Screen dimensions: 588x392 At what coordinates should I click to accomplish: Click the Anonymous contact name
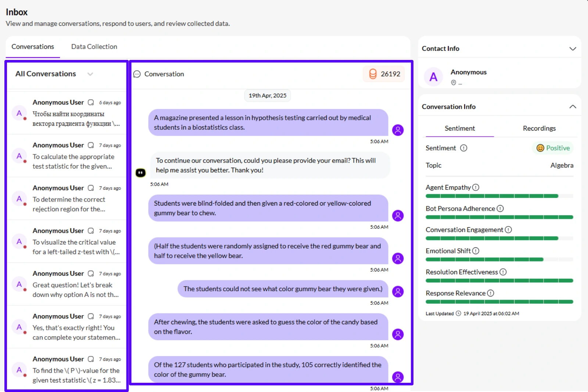(x=469, y=72)
